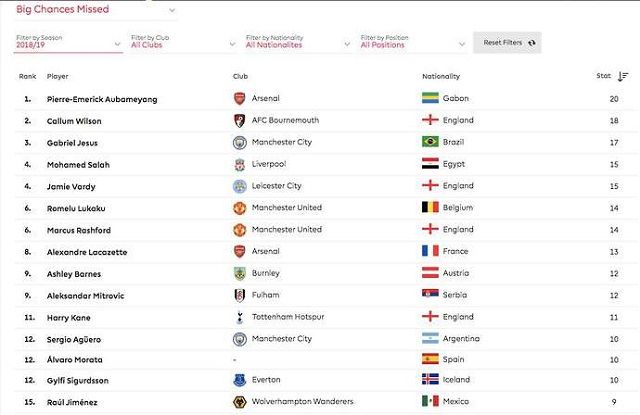Click the Tottenham Hotspur crest

pos(240,317)
